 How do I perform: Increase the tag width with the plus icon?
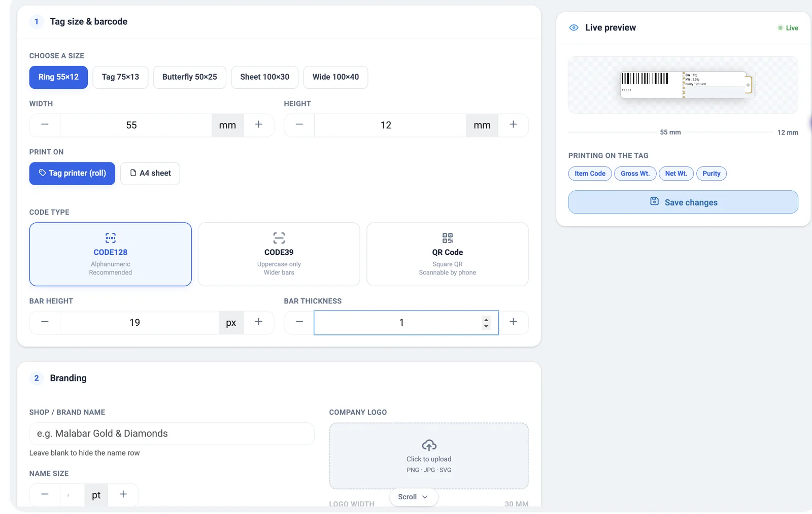point(259,125)
